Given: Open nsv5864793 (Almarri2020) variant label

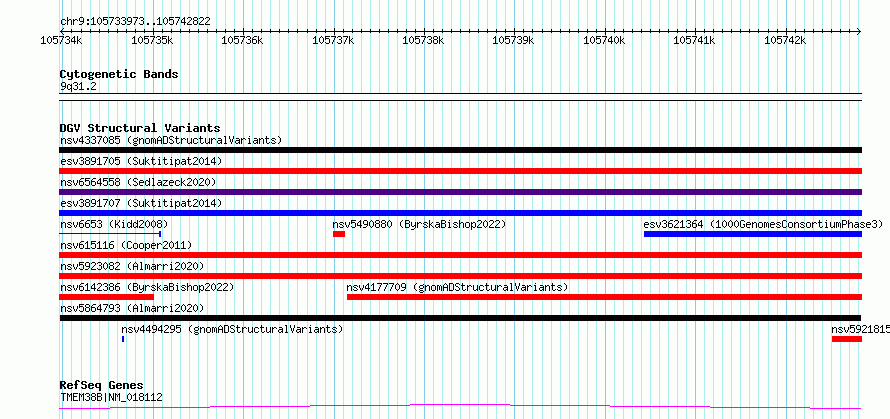Looking at the screenshot, I should (132, 308).
